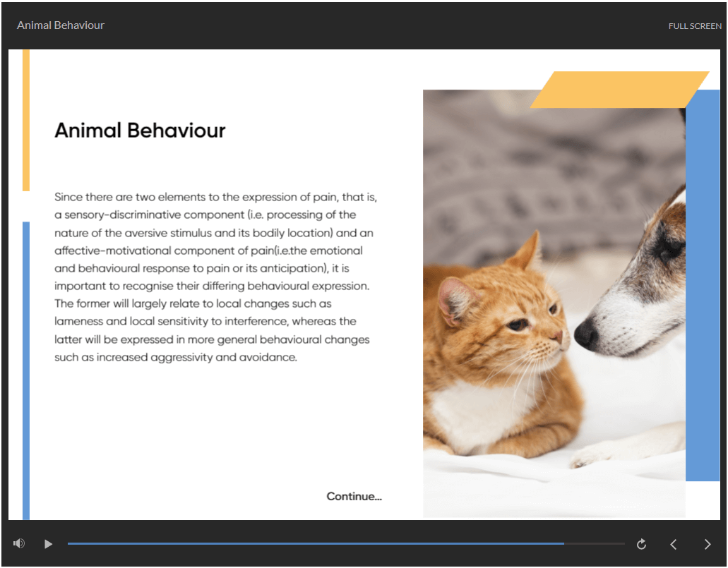Click the yellow parallelogram above the photo

618,90
